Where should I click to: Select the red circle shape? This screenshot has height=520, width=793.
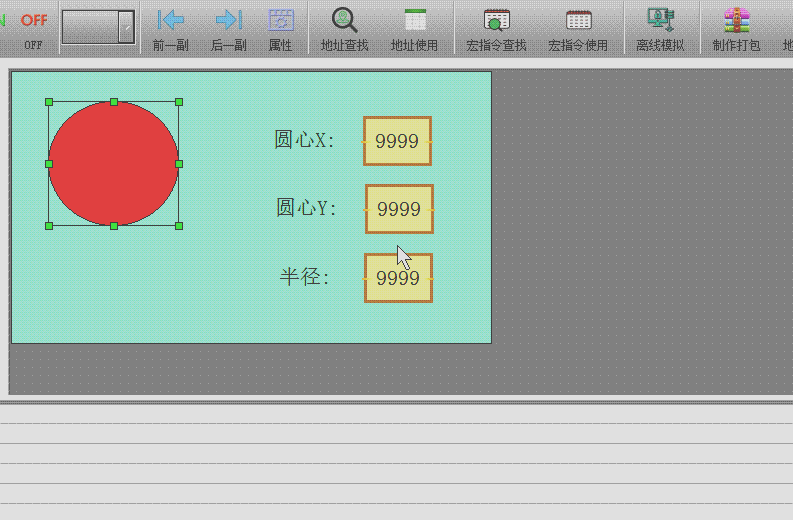click(113, 163)
